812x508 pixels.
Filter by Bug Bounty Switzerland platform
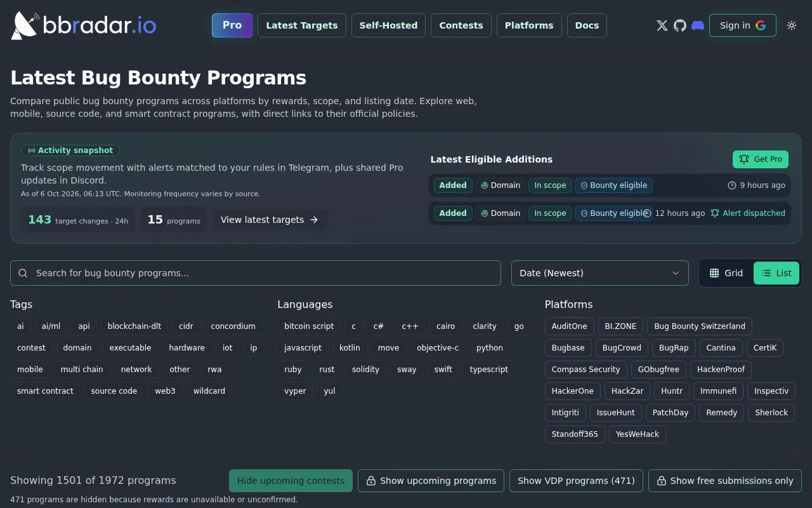700,326
